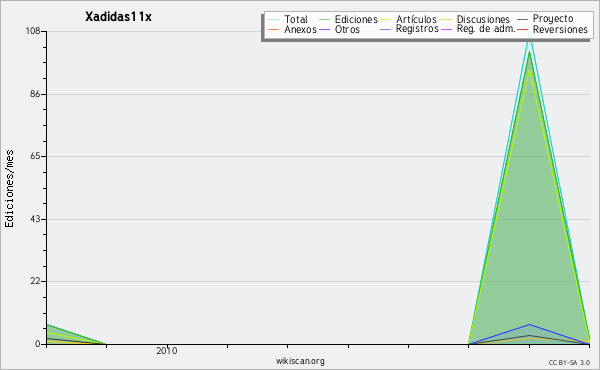The height and width of the screenshot is (370, 600).
Task: Select the Artículos legend label
Action: [416, 19]
